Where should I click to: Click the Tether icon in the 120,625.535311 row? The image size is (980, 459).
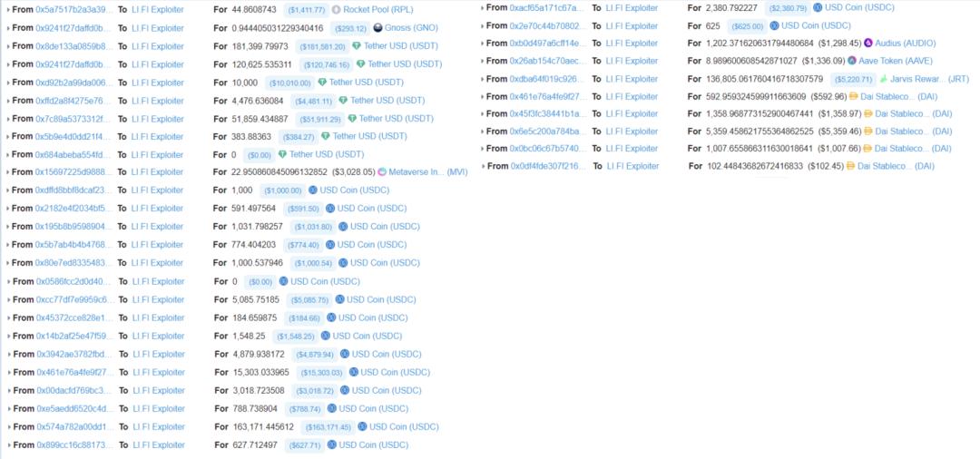pyautogui.click(x=360, y=64)
